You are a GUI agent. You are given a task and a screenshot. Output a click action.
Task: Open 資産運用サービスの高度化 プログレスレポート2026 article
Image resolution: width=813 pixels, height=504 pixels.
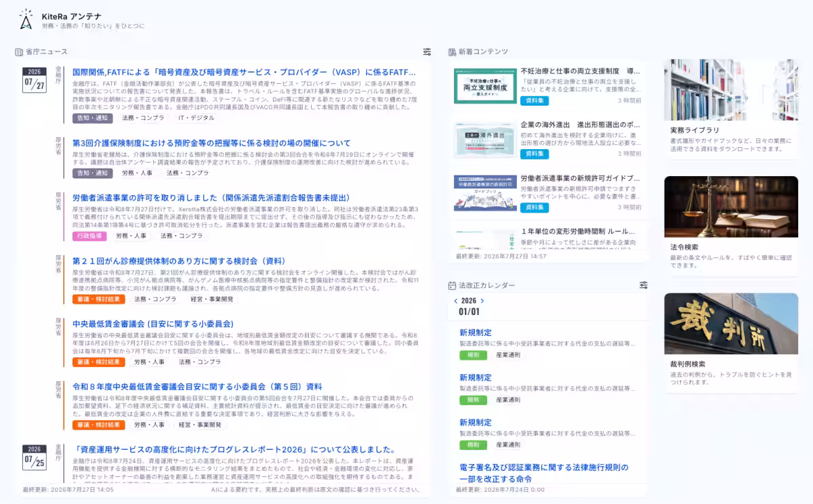pyautogui.click(x=234, y=449)
